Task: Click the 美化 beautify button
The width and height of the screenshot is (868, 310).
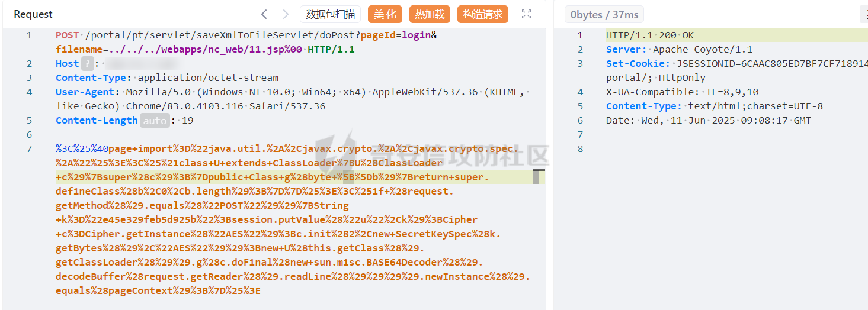Action: [385, 14]
